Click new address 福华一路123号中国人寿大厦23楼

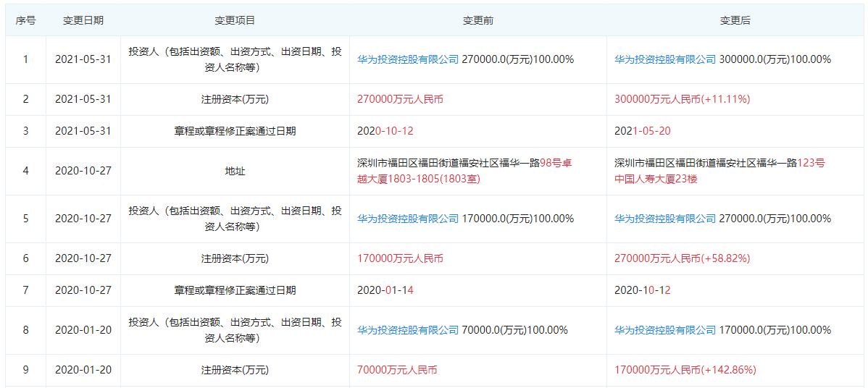pyautogui.click(x=720, y=171)
